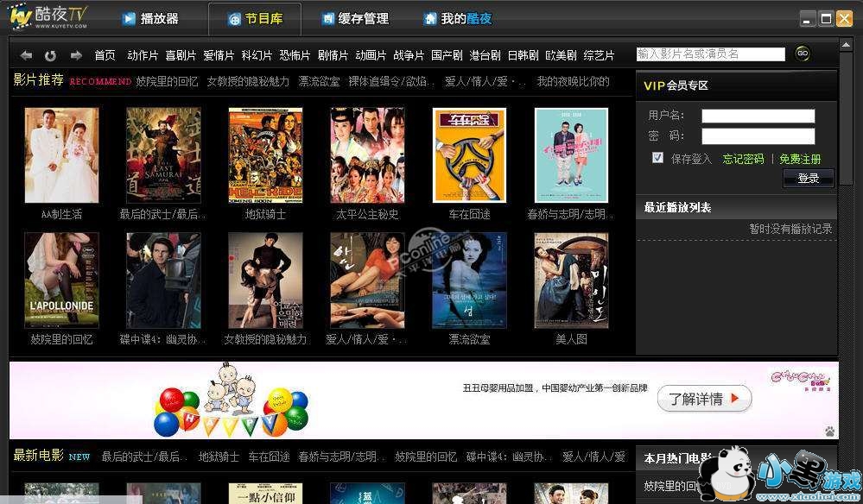Image resolution: width=863 pixels, height=504 pixels.
Task: Select the 恐怖片 category
Action: 295,55
